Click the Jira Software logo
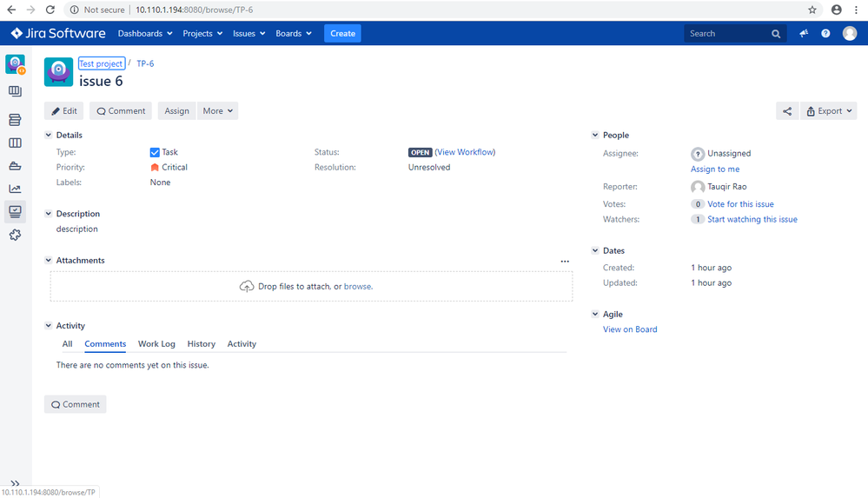Viewport: 868px width, 498px height. (57, 33)
